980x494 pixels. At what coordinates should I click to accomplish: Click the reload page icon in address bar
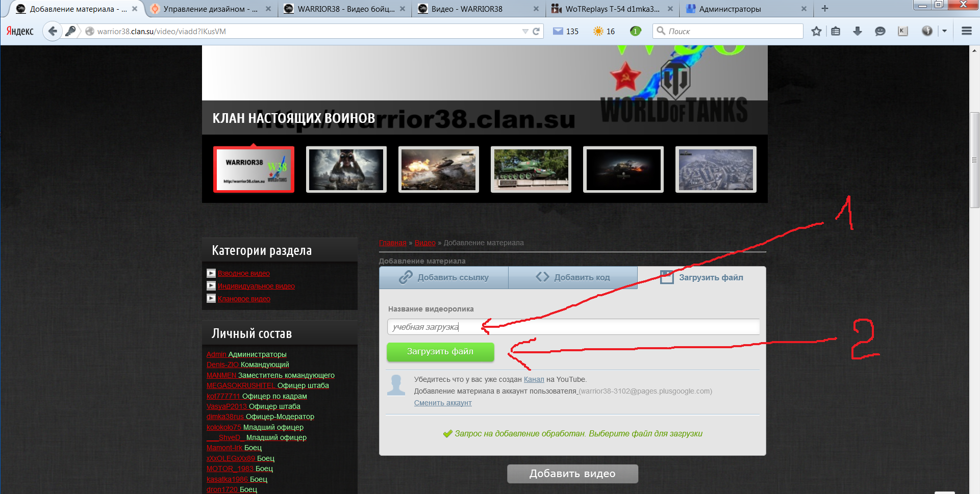tap(536, 31)
